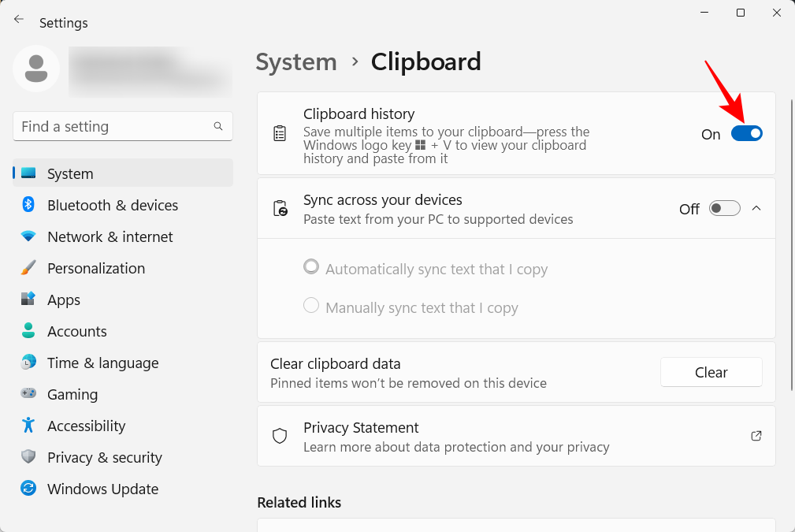Enable Sync across your devices
The image size is (795, 532).
click(724, 208)
